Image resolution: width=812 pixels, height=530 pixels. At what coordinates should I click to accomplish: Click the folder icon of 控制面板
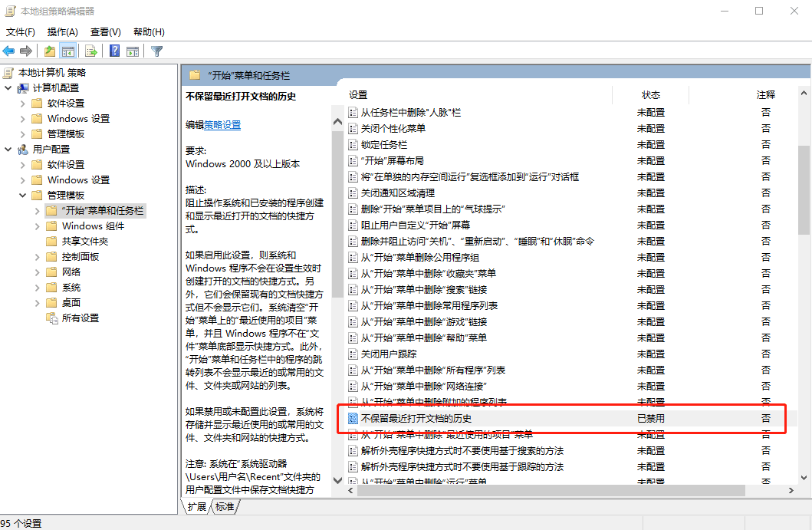(x=51, y=256)
